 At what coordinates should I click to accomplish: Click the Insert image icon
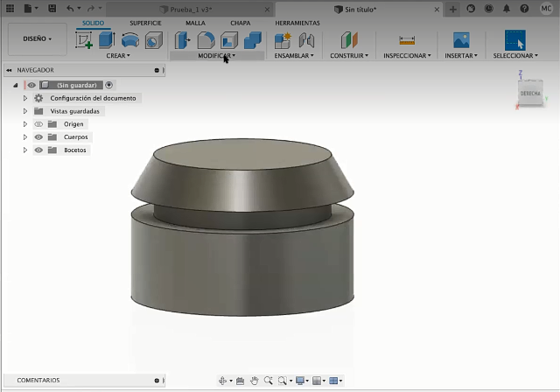pos(460,40)
